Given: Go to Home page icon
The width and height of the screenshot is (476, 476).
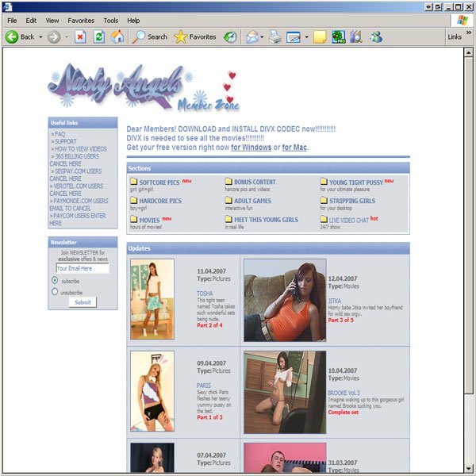Looking at the screenshot, I should coord(117,36).
